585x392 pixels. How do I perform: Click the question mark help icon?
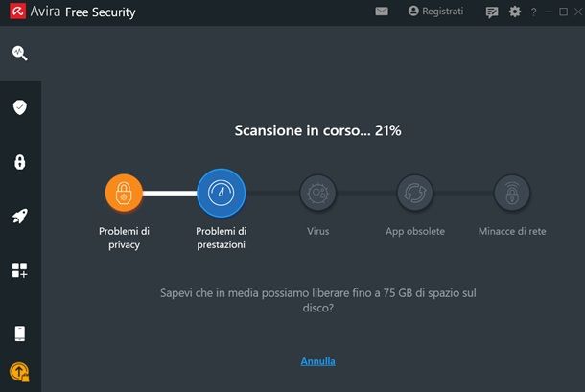click(x=533, y=12)
